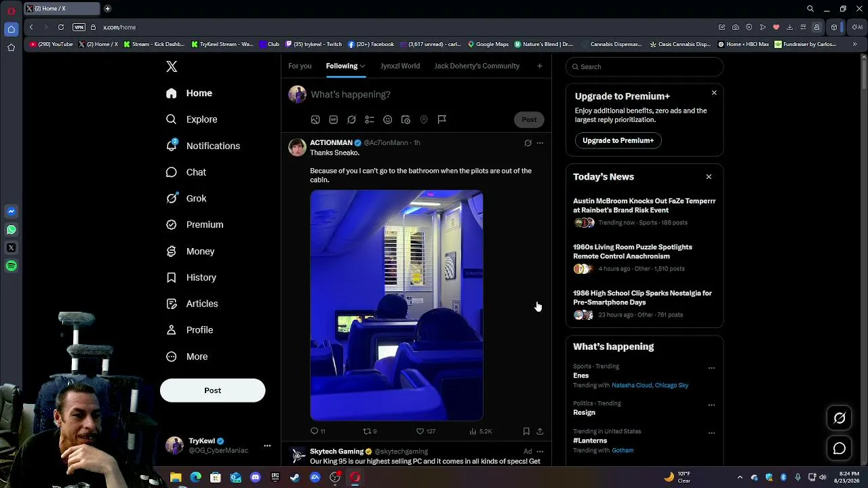Reload the page in the browser
The image size is (868, 488).
point(61,27)
